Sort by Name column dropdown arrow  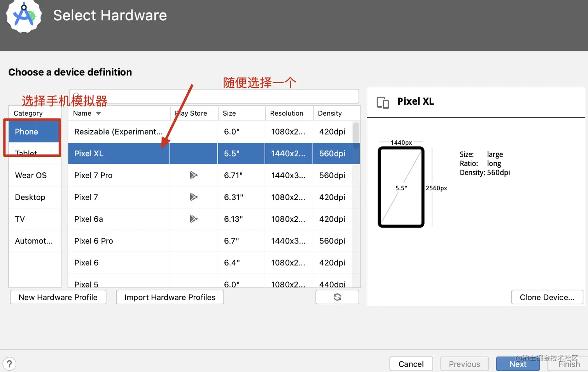pyautogui.click(x=98, y=113)
